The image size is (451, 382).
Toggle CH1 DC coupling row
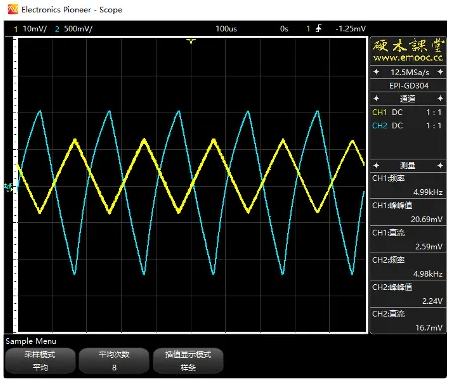click(x=408, y=112)
